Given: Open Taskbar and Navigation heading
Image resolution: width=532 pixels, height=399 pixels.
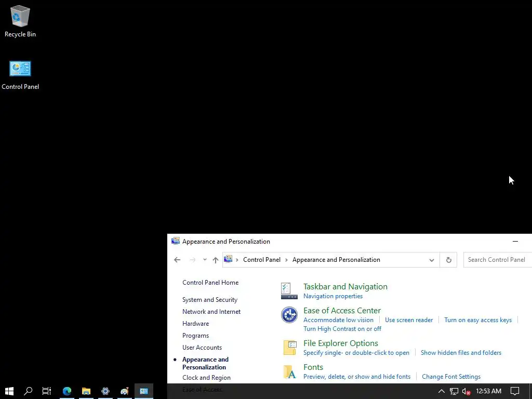Looking at the screenshot, I should pos(345,286).
